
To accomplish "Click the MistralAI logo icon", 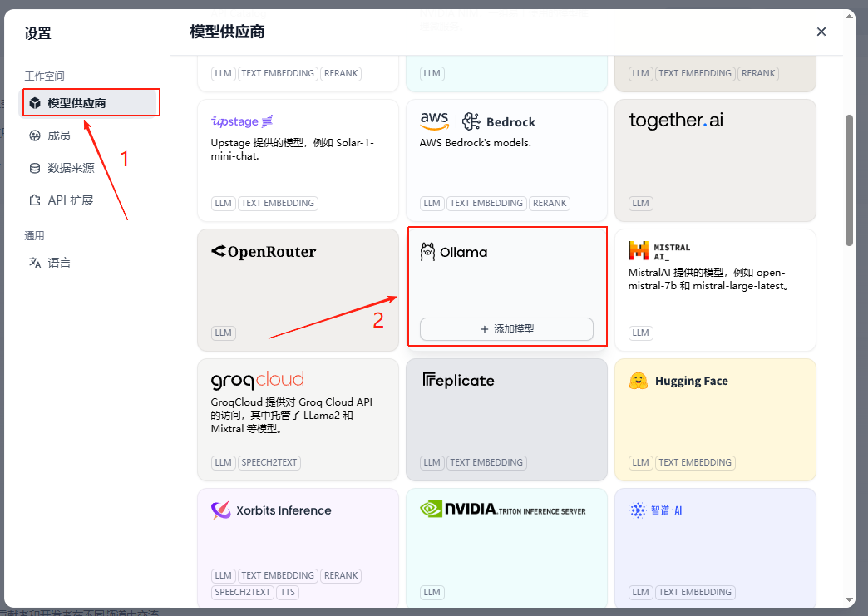I will click(x=639, y=250).
